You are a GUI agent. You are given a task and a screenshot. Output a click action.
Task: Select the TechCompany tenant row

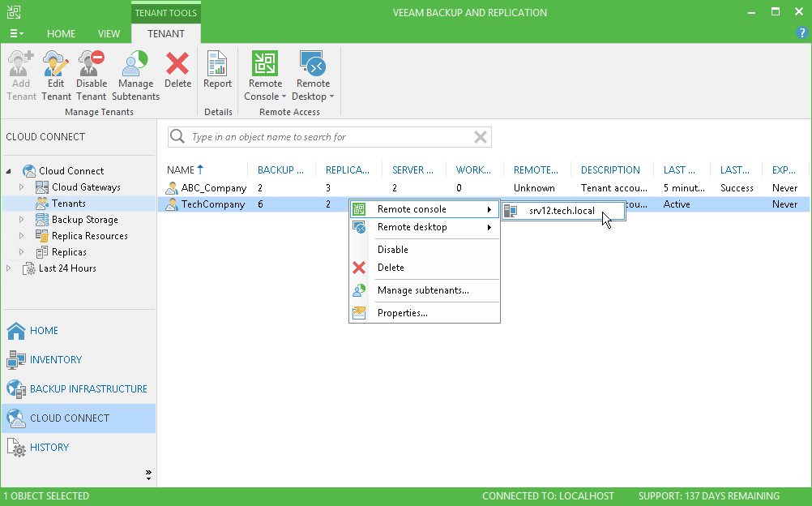tap(484, 204)
